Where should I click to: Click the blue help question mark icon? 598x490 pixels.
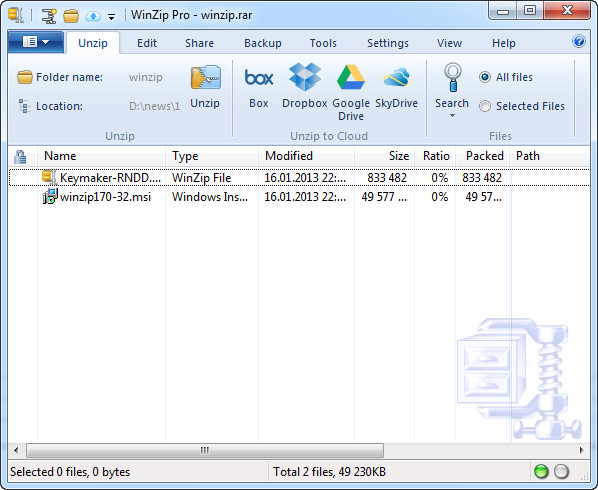point(579,41)
